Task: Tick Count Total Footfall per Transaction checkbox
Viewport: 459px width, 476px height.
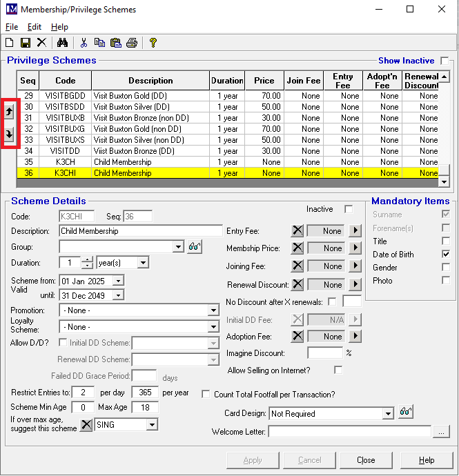Action: tap(206, 395)
